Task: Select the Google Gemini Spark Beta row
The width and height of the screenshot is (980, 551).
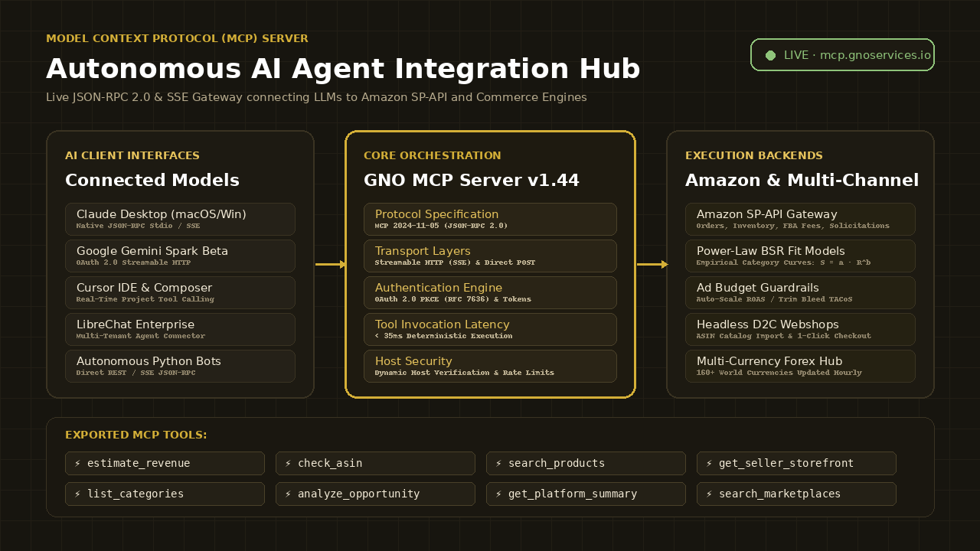Action: point(180,256)
